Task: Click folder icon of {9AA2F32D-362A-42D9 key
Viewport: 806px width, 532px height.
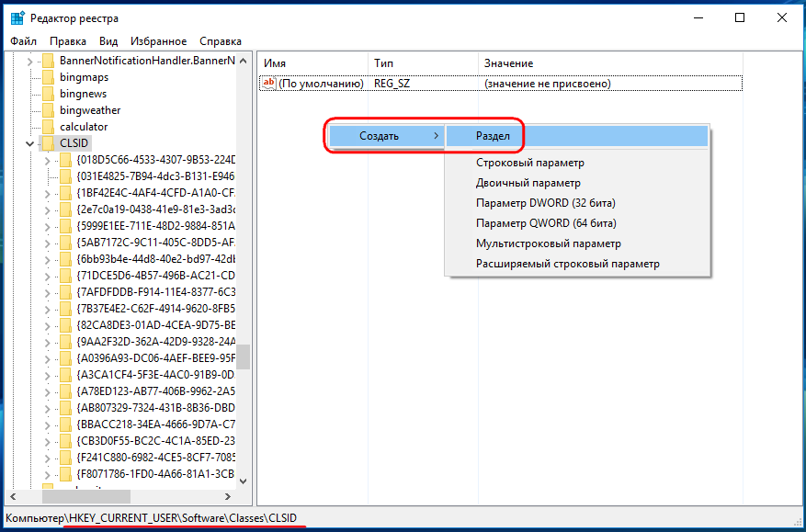Action: [x=65, y=342]
